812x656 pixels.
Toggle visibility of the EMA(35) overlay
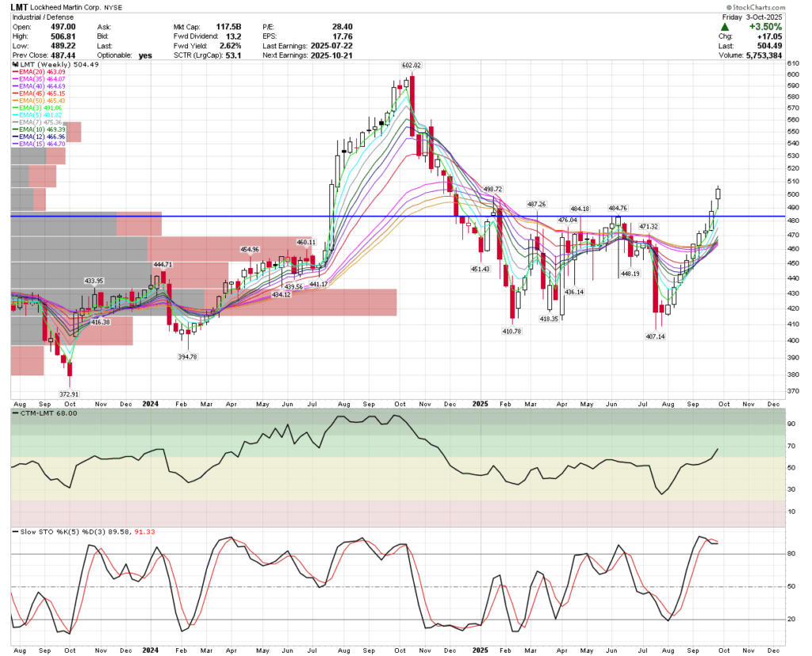tap(13, 78)
